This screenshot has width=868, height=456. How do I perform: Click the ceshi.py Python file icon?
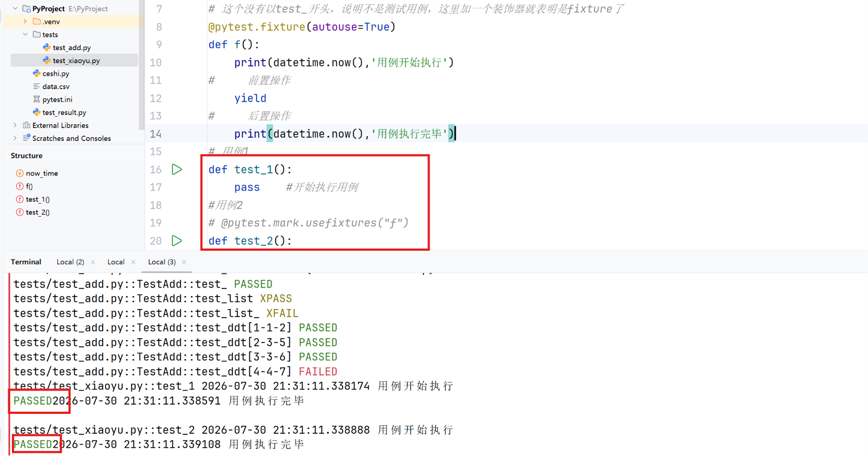pos(37,73)
